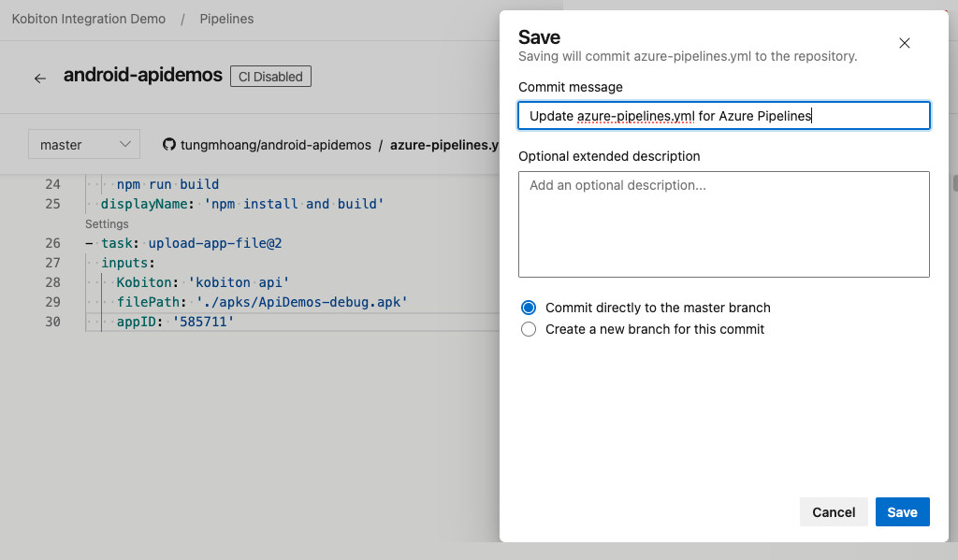Click line 27 inputs: text

(x=127, y=263)
